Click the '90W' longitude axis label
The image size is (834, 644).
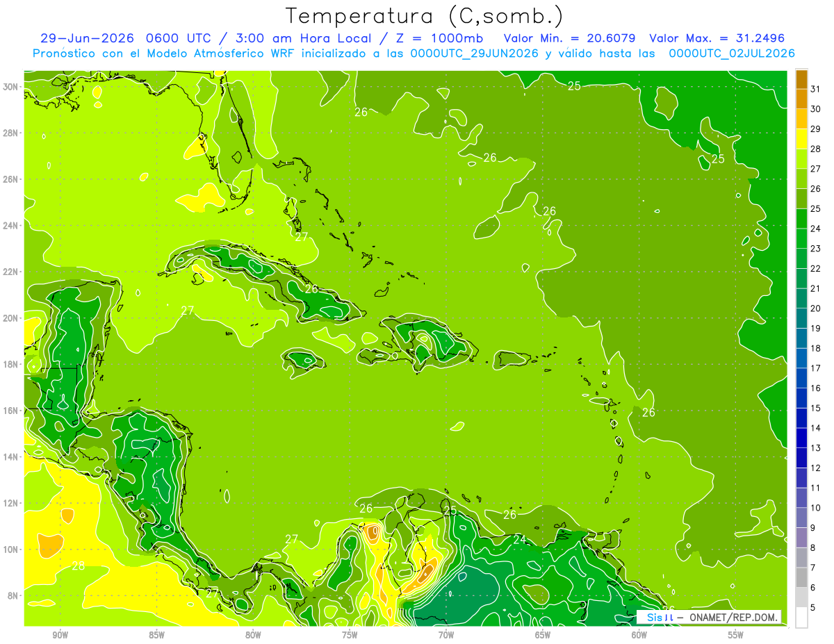pyautogui.click(x=60, y=635)
